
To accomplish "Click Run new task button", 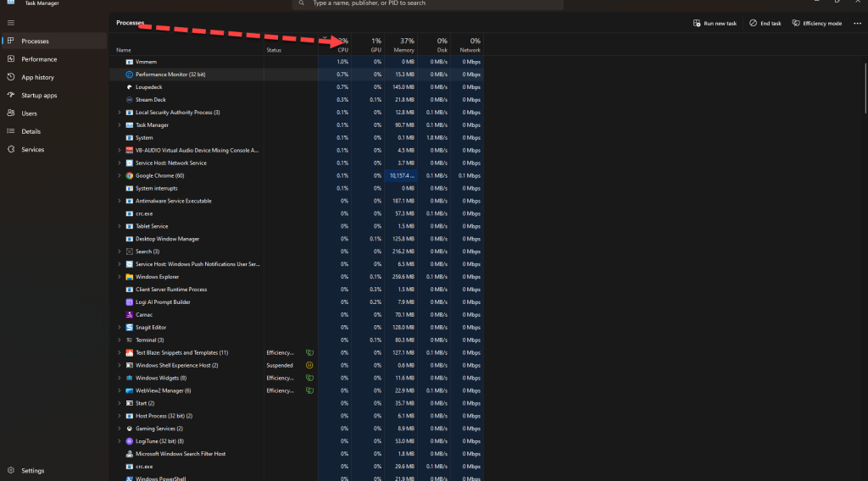I will tap(715, 23).
